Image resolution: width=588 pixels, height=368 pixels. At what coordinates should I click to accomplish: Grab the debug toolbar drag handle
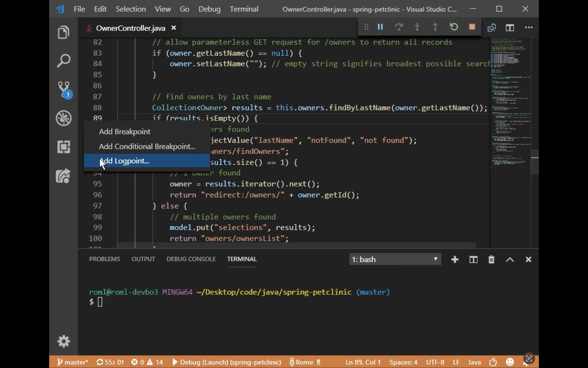(x=366, y=27)
